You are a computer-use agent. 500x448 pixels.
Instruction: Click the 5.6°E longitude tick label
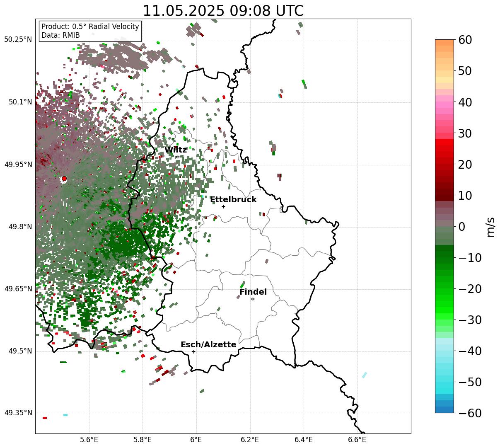tap(89, 440)
